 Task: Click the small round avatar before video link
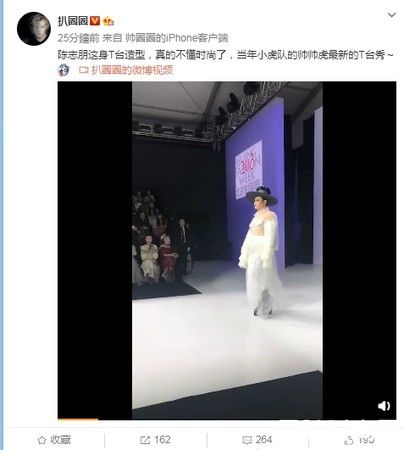click(63, 70)
